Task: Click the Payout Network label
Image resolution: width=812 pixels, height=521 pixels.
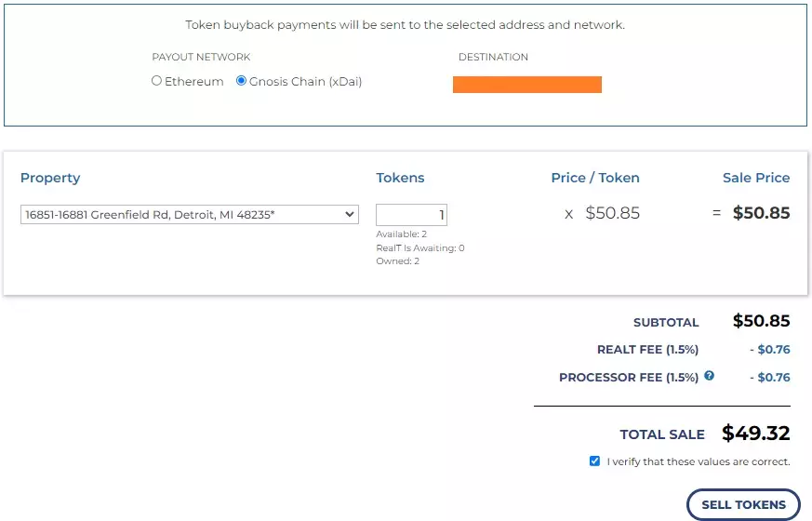Action: point(201,58)
